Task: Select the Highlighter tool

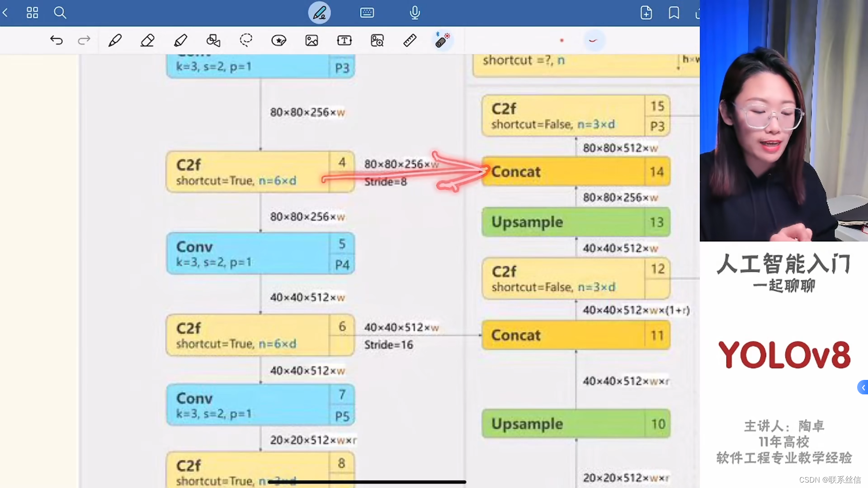Action: point(180,40)
